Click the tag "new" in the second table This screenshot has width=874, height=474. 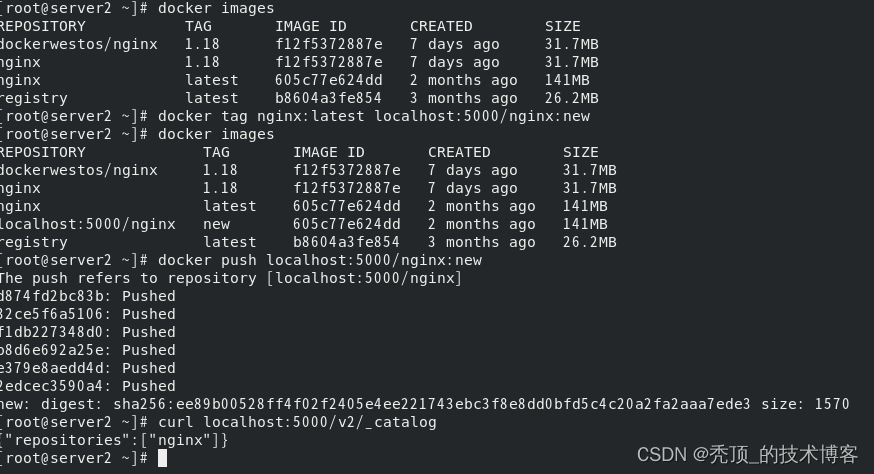pos(216,224)
